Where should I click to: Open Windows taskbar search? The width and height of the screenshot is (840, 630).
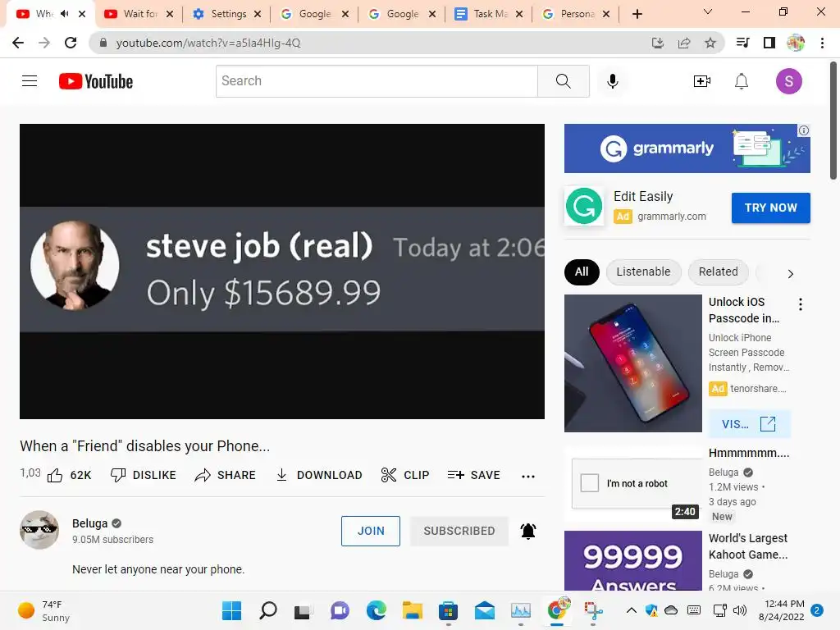(268, 610)
